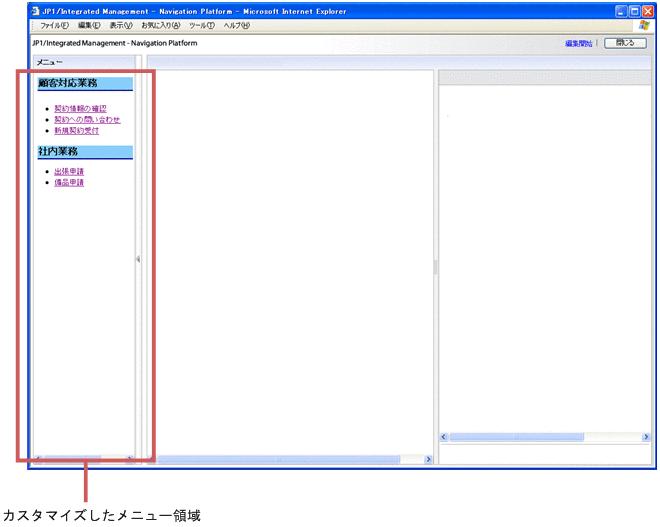Click left arrow of right pane scrollbar
Viewport: 660px width, 527px height.
(x=443, y=437)
